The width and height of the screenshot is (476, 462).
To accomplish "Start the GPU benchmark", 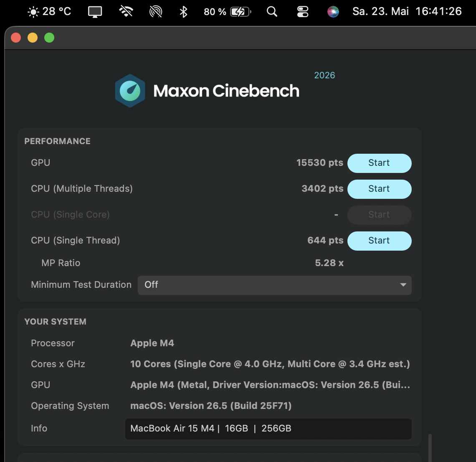I will 379,163.
